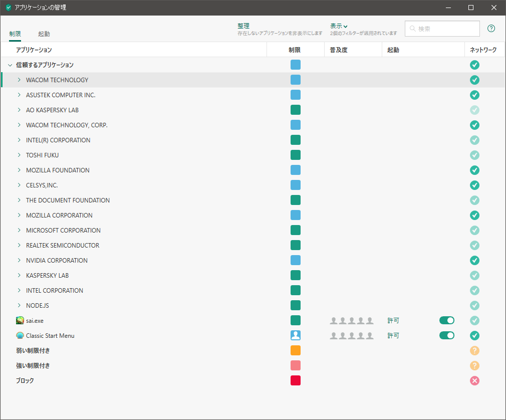Click the ネットワーク column header
The height and width of the screenshot is (420, 506).
click(483, 50)
